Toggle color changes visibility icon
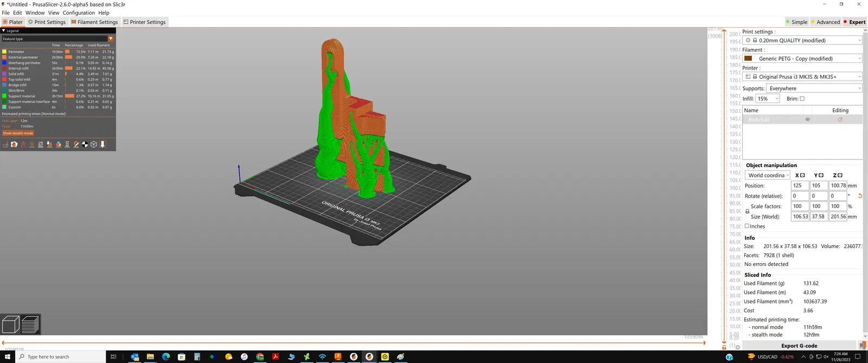The height and width of the screenshot is (363, 868). click(58, 144)
